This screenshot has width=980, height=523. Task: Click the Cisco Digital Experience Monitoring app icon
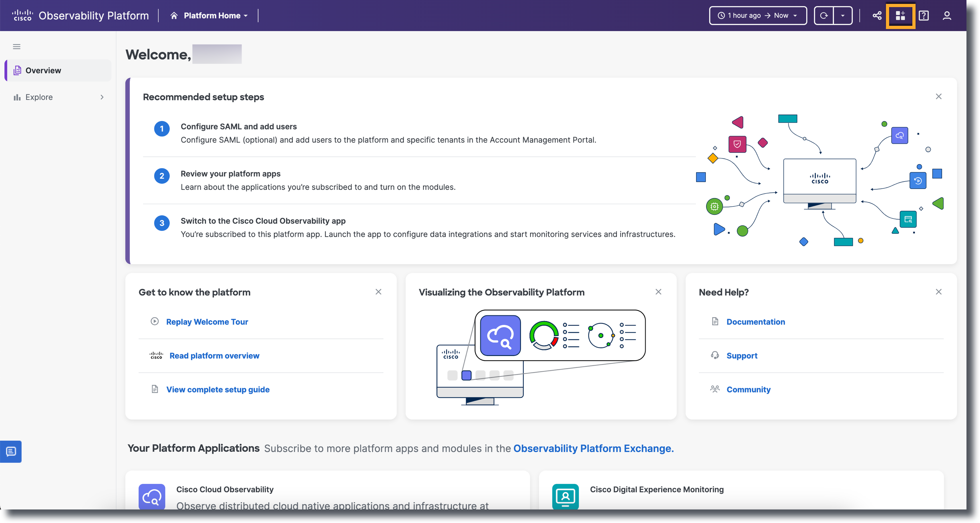click(565, 496)
